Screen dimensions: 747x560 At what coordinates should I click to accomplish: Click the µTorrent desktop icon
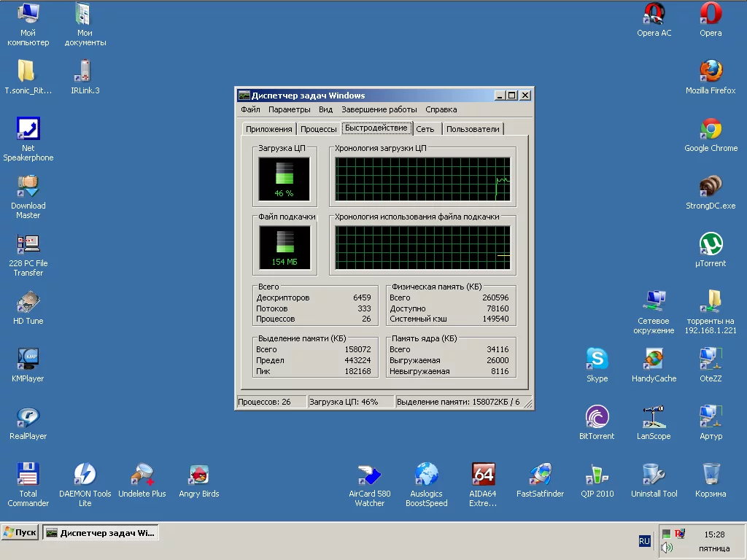pos(711,244)
